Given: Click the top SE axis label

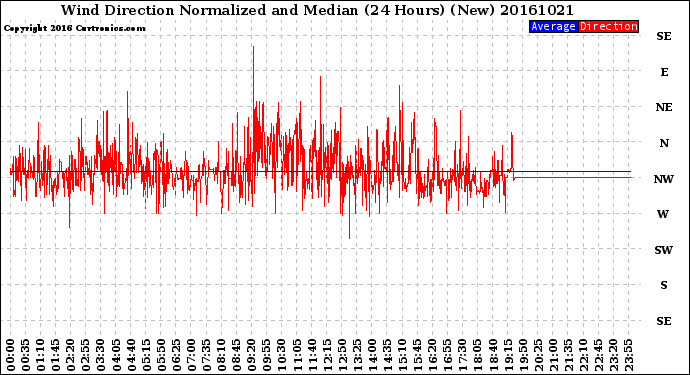Looking at the screenshot, I should coord(664,36).
